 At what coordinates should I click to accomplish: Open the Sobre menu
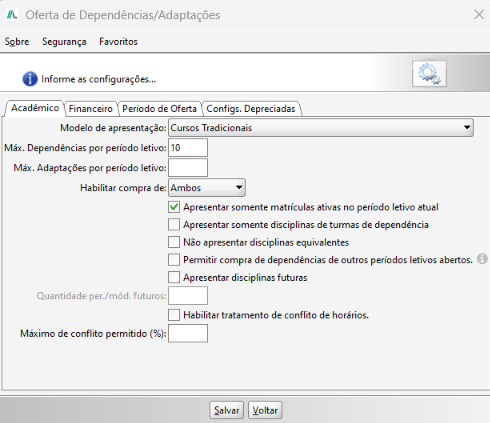tap(17, 42)
